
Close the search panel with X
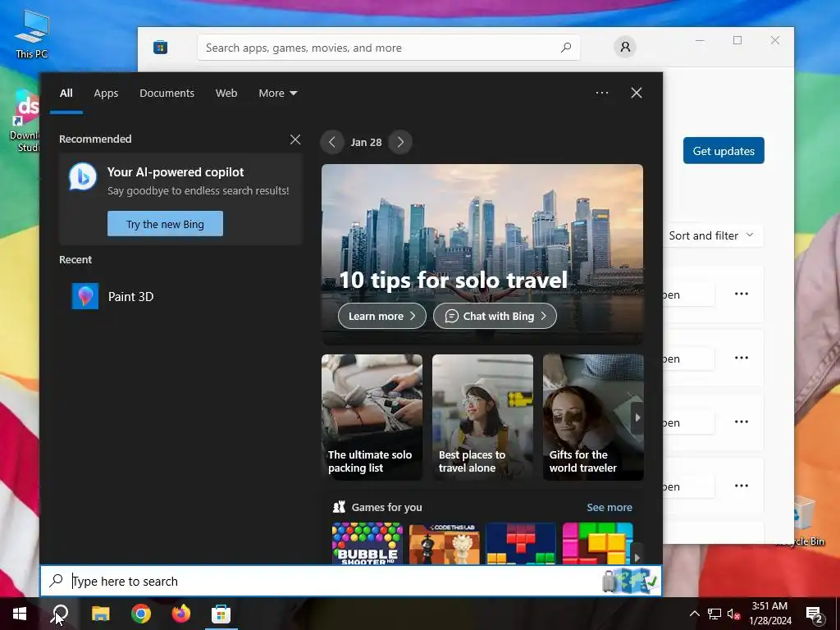tap(636, 93)
